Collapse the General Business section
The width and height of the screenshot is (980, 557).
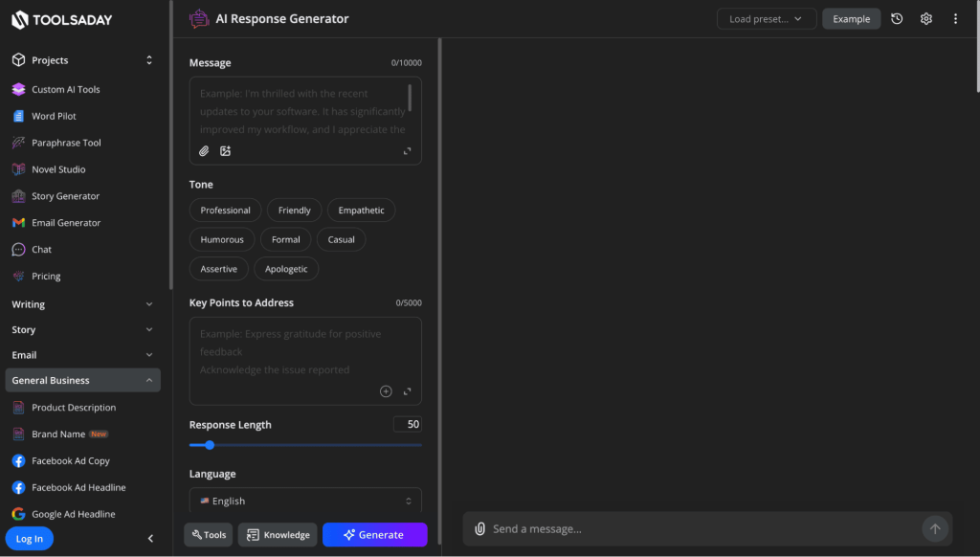pyautogui.click(x=82, y=380)
